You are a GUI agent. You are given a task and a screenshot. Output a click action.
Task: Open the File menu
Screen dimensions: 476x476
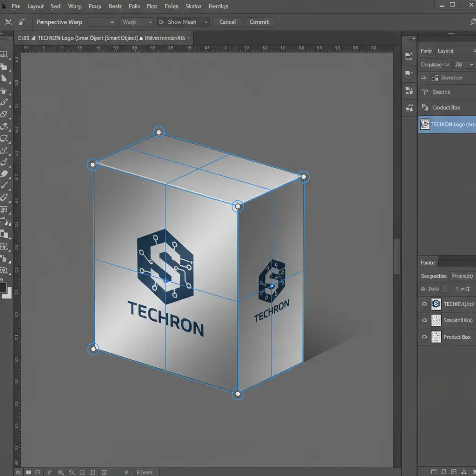point(16,7)
